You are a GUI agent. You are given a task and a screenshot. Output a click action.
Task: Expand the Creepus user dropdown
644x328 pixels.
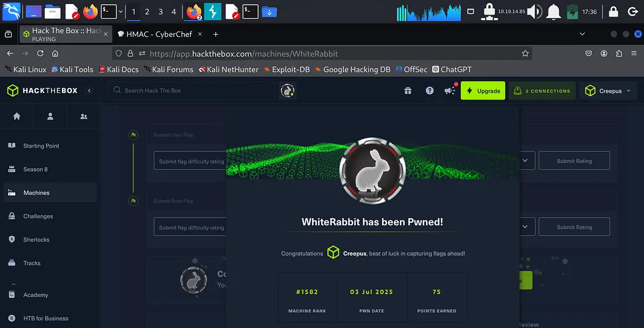pos(608,91)
